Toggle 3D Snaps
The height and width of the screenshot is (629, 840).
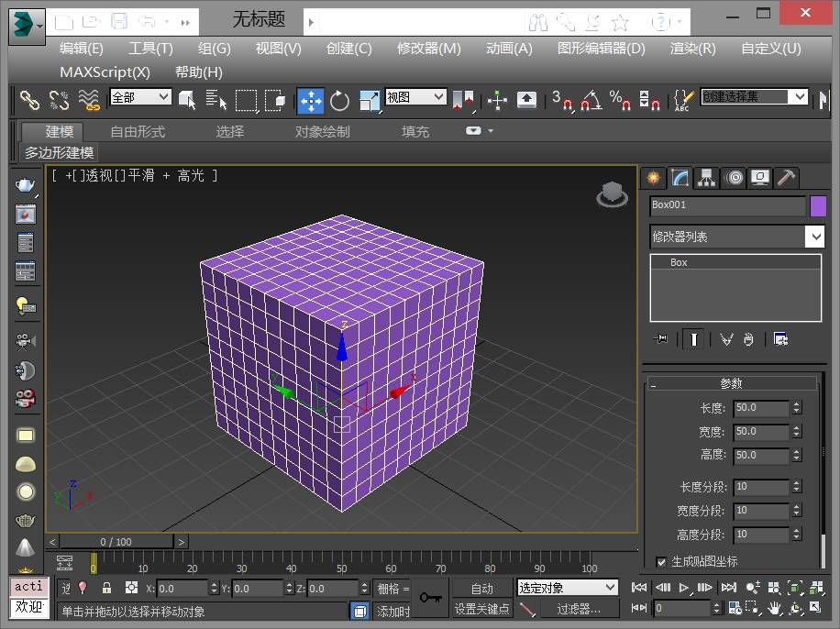point(562,100)
